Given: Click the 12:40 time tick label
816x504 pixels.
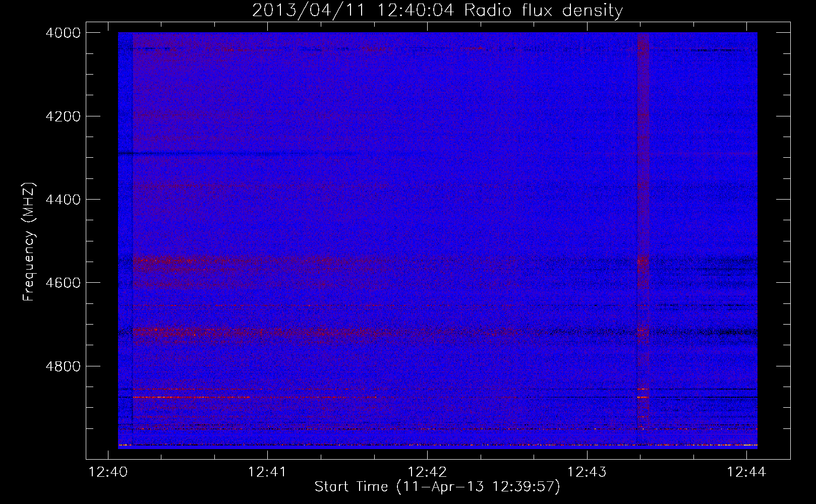Looking at the screenshot, I should pyautogui.click(x=108, y=472).
